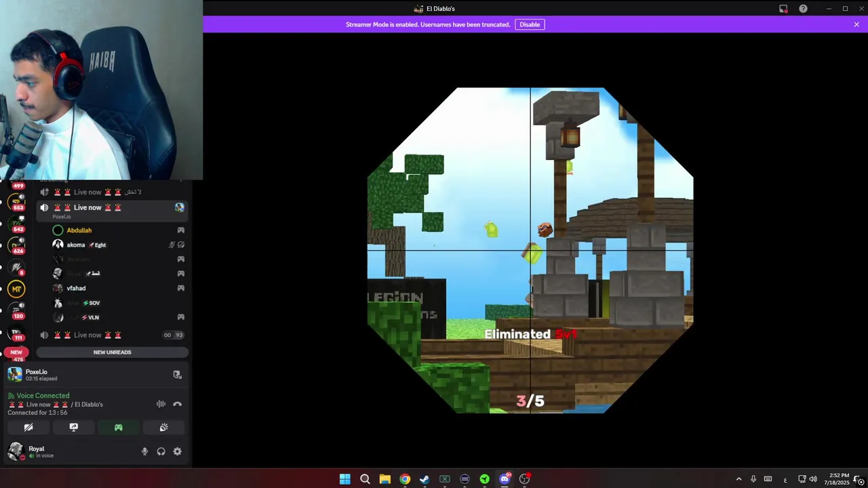Open the Poxel.io activity pop-out icon
The width and height of the screenshot is (868, 488).
[x=177, y=375]
